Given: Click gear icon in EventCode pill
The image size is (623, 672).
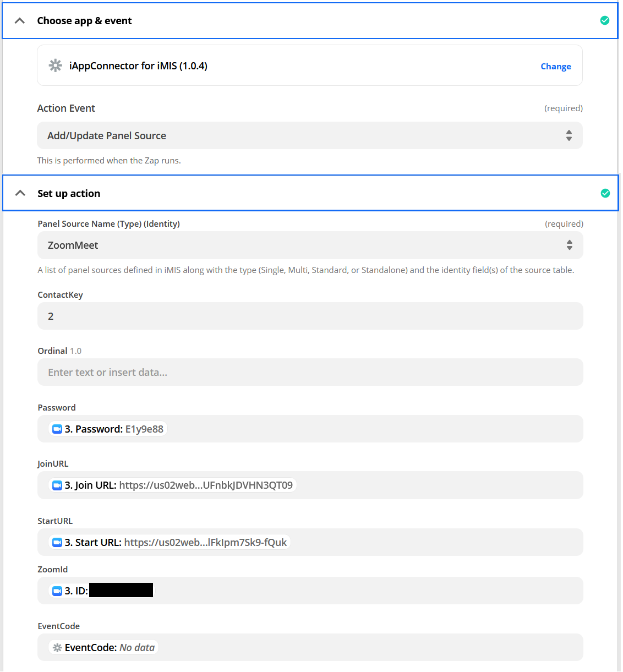Looking at the screenshot, I should (x=57, y=648).
